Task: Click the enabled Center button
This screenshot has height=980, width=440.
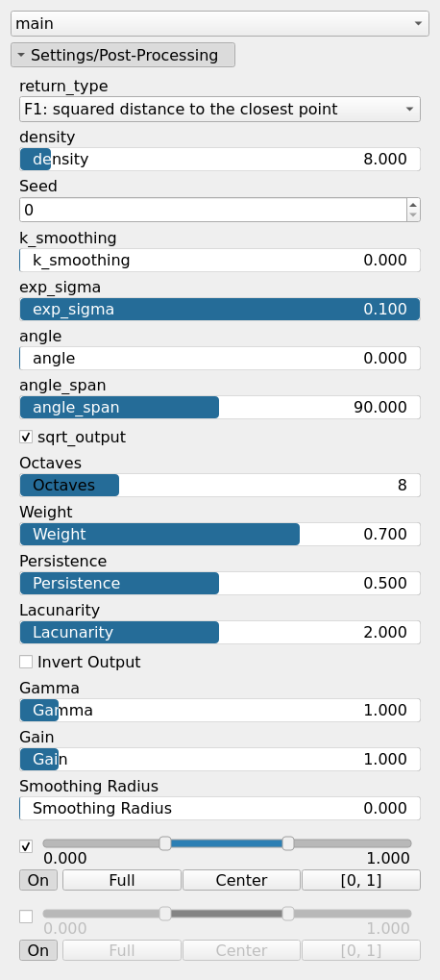Action: (x=241, y=880)
